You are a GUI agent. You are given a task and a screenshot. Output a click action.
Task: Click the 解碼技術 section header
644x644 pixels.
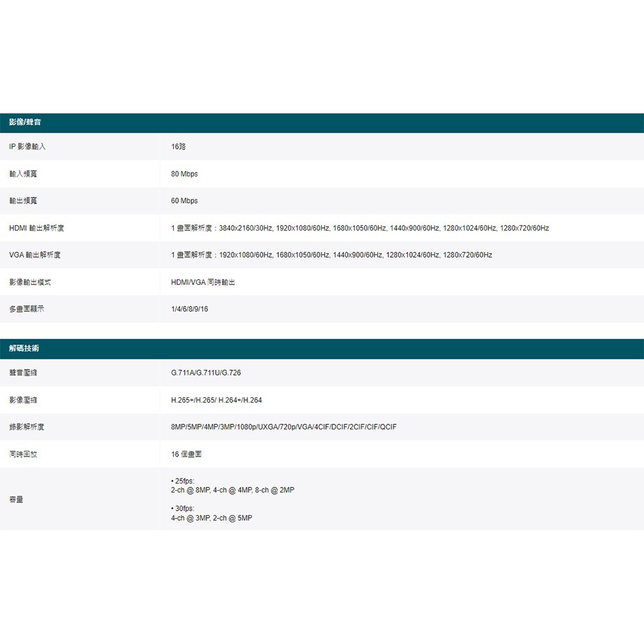pyautogui.click(x=24, y=348)
